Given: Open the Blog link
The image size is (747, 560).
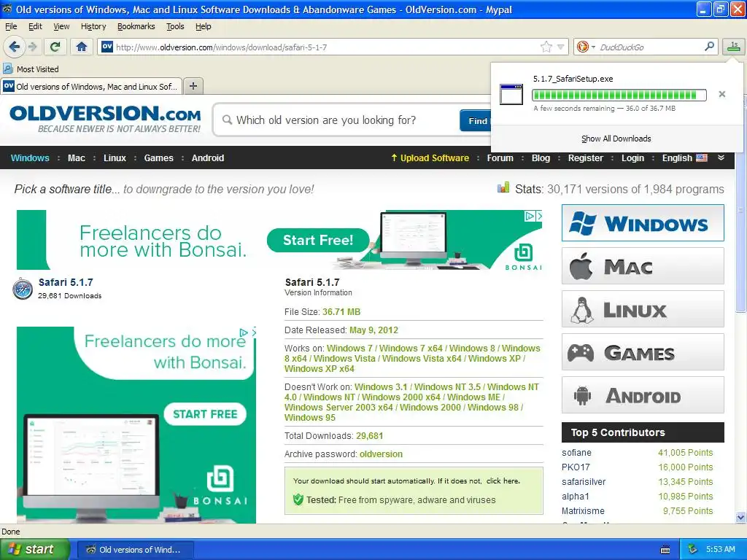Looking at the screenshot, I should (x=541, y=158).
